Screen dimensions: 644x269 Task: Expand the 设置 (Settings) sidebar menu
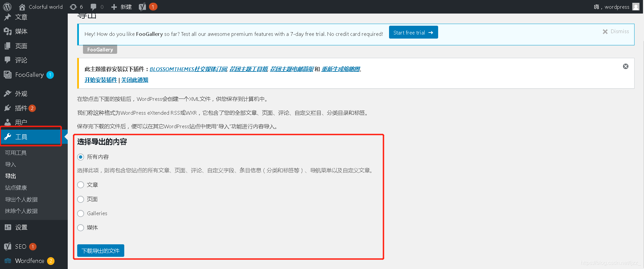[21, 227]
